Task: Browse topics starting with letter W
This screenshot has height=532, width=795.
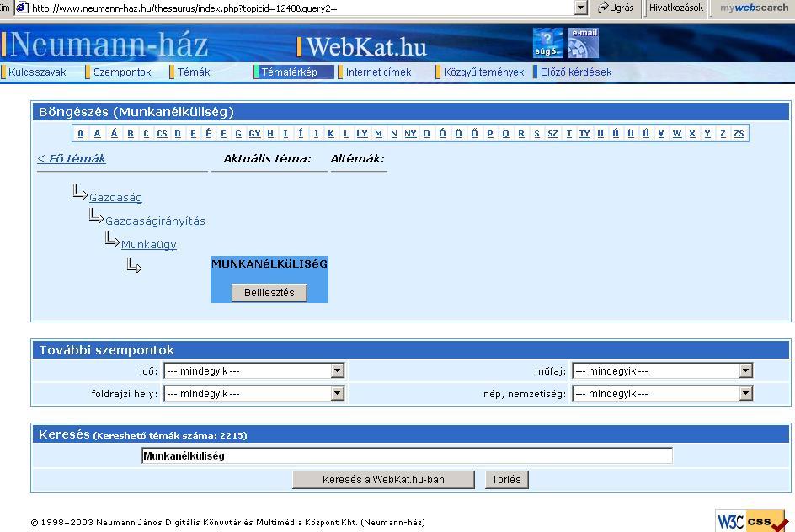Action: click(x=677, y=133)
